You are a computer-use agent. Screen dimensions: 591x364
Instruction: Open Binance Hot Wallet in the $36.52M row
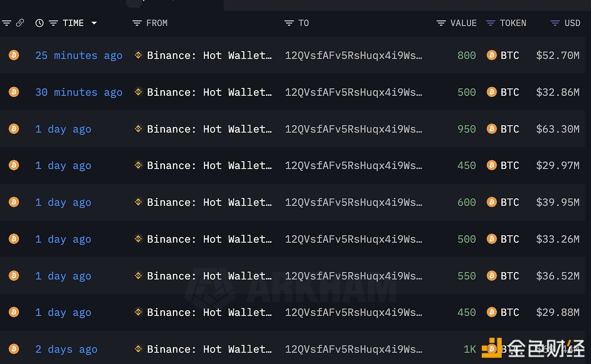point(209,276)
